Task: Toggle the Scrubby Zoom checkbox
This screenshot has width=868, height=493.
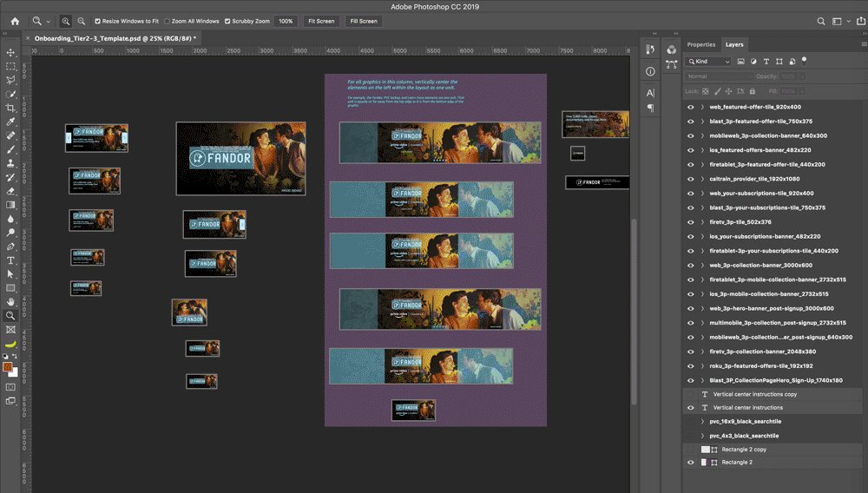Action: point(227,21)
